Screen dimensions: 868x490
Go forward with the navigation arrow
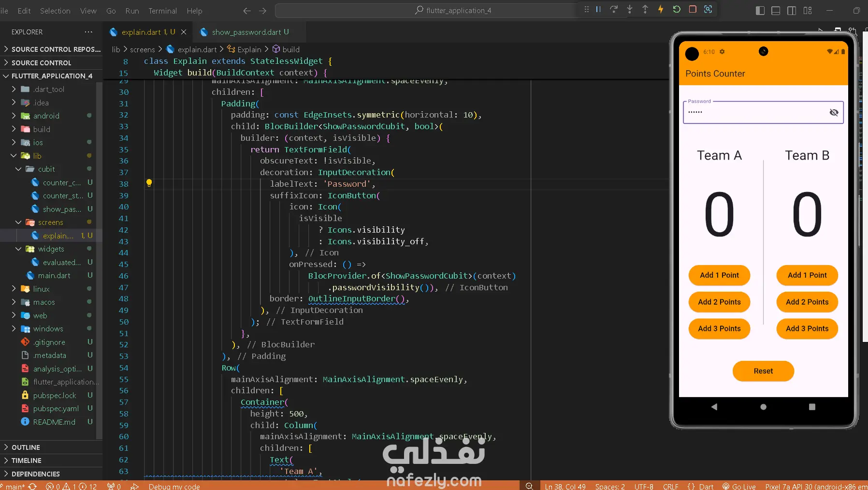262,11
